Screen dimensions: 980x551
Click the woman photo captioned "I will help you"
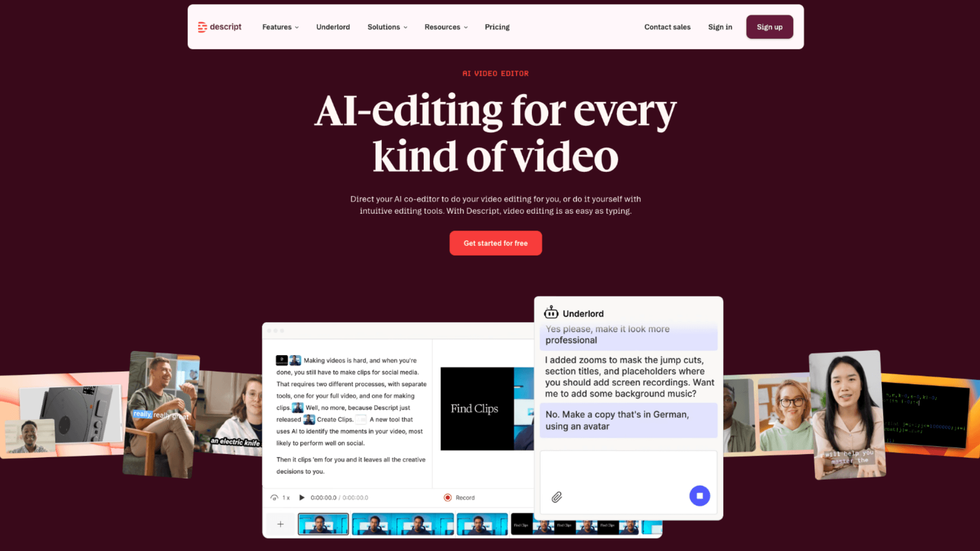pyautogui.click(x=847, y=415)
